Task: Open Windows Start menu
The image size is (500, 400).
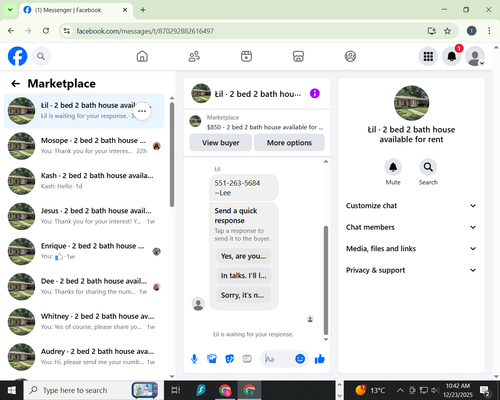Action: pos(12,390)
